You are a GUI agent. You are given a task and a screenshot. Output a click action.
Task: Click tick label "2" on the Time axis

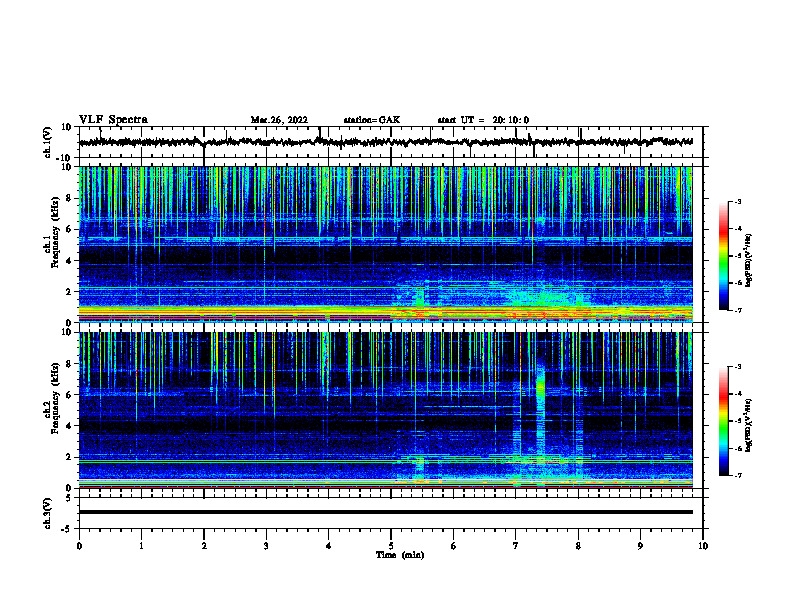click(x=204, y=546)
